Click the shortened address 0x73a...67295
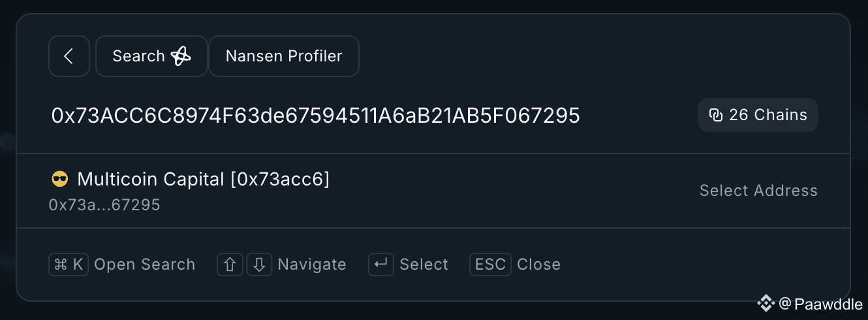The width and height of the screenshot is (868, 320). (104, 205)
